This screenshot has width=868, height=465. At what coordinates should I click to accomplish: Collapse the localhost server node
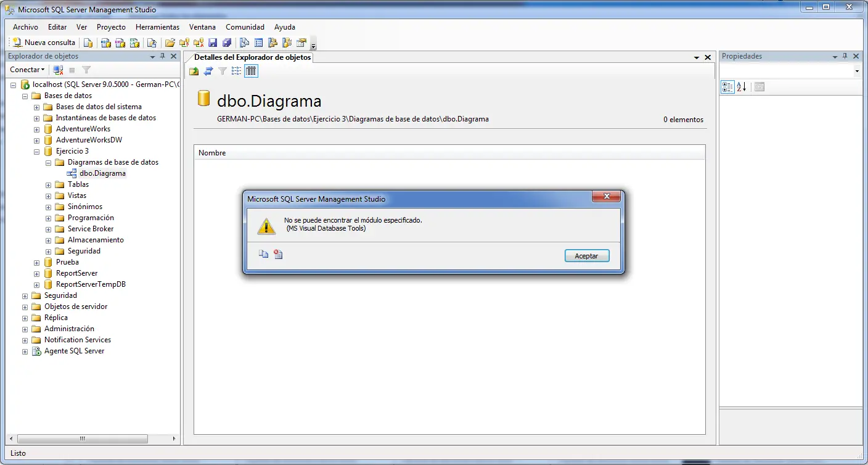coord(14,84)
